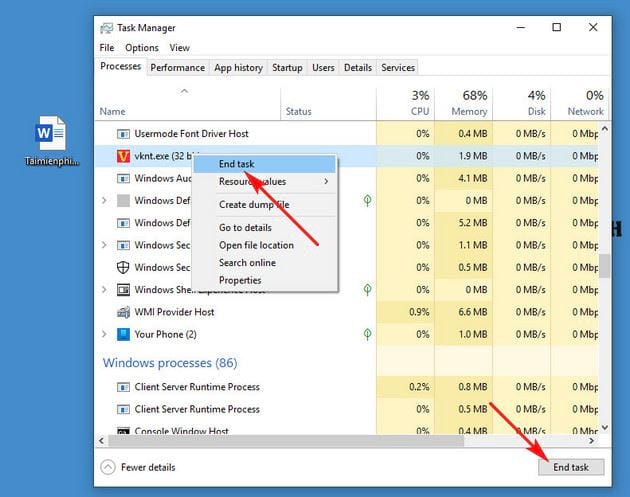Click the 0.9% CPU cell
This screenshot has width=630, height=497.
point(405,312)
